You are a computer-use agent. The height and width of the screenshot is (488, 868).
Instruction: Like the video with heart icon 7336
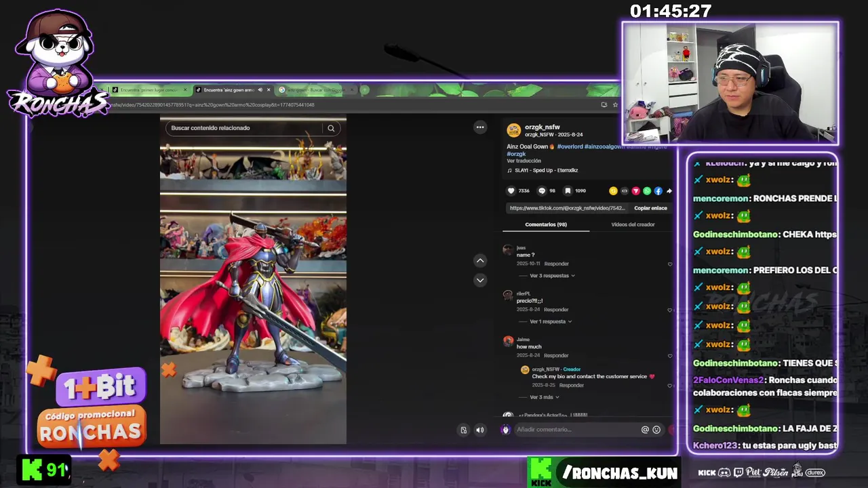[511, 191]
